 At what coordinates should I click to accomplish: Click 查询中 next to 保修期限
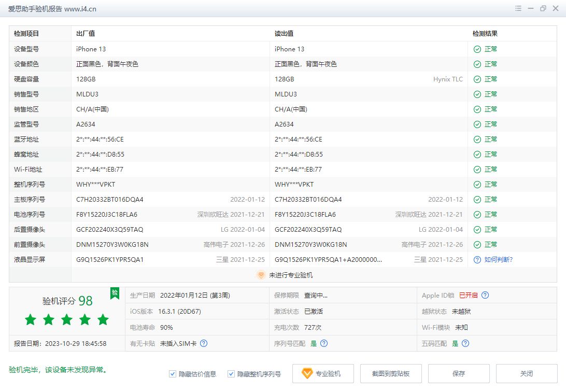(315, 295)
